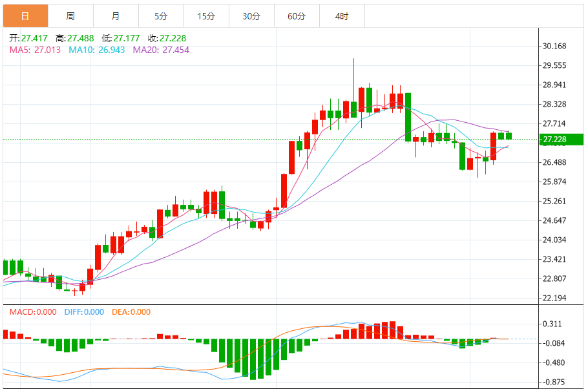Screen dimensions: 588x389
Task: Click the MA10: 26.943 indicator label
Action: click(x=97, y=50)
